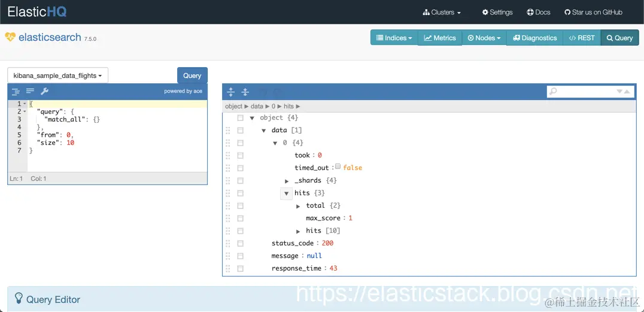Viewport: 644px width, 312px height.
Task: Click drag handle of data row
Action: click(x=227, y=131)
